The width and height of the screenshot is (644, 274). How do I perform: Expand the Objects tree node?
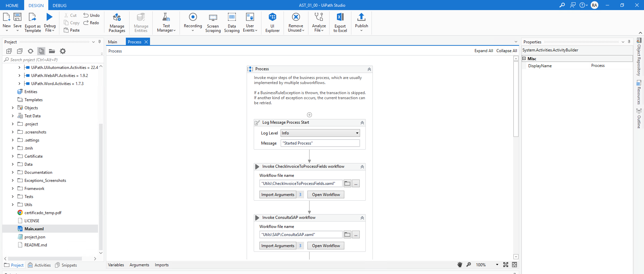[x=13, y=108]
